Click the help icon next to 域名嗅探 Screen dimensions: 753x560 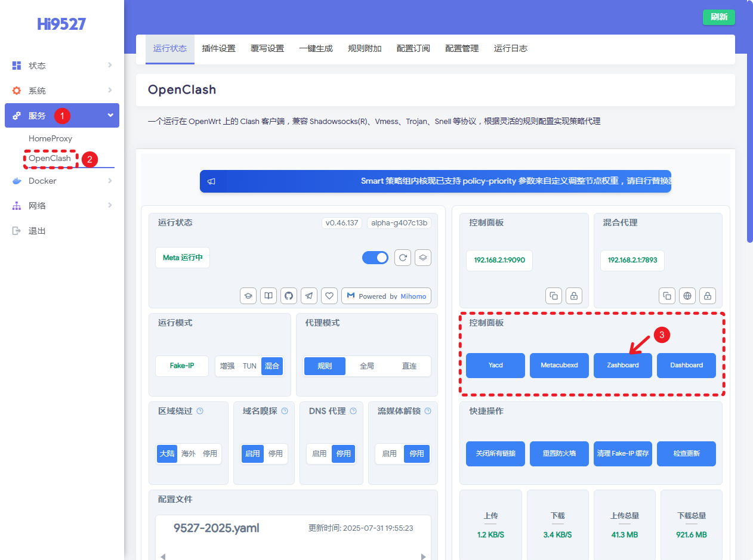tap(285, 411)
